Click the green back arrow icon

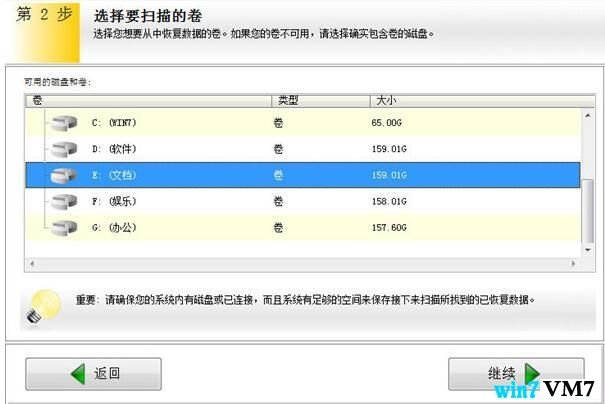pos(78,374)
